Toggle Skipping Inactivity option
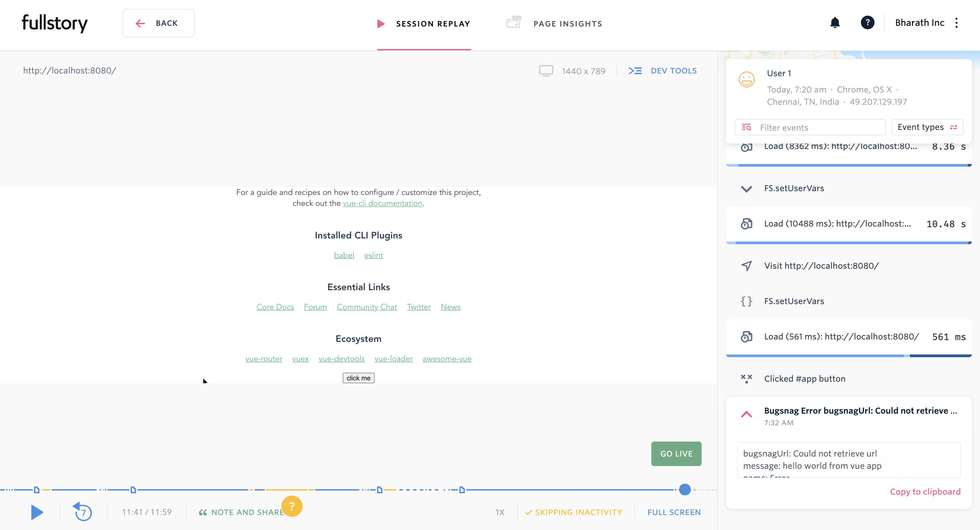Image resolution: width=980 pixels, height=530 pixels. pyautogui.click(x=574, y=512)
